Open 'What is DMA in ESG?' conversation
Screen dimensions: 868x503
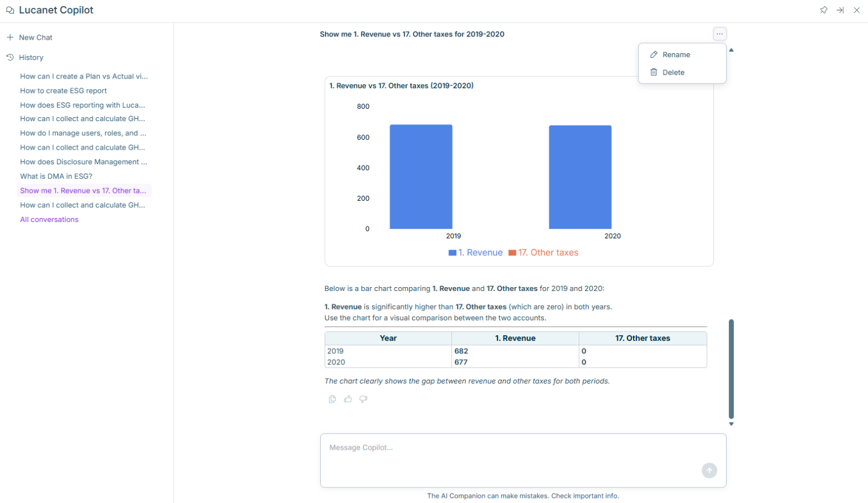(56, 176)
